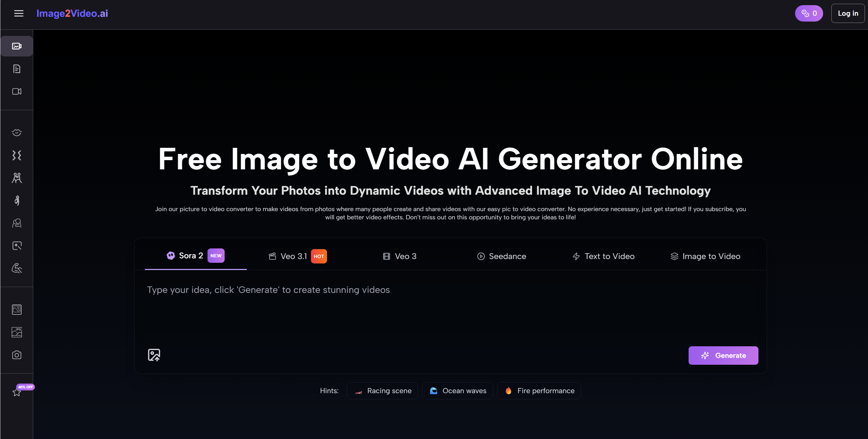Select the video camera tool in the sidebar
Image resolution: width=868 pixels, height=439 pixels.
click(16, 91)
